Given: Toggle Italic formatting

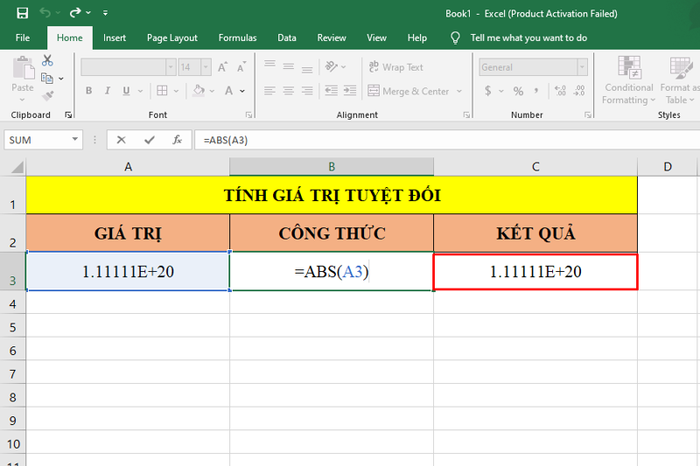Looking at the screenshot, I should pos(108,91).
